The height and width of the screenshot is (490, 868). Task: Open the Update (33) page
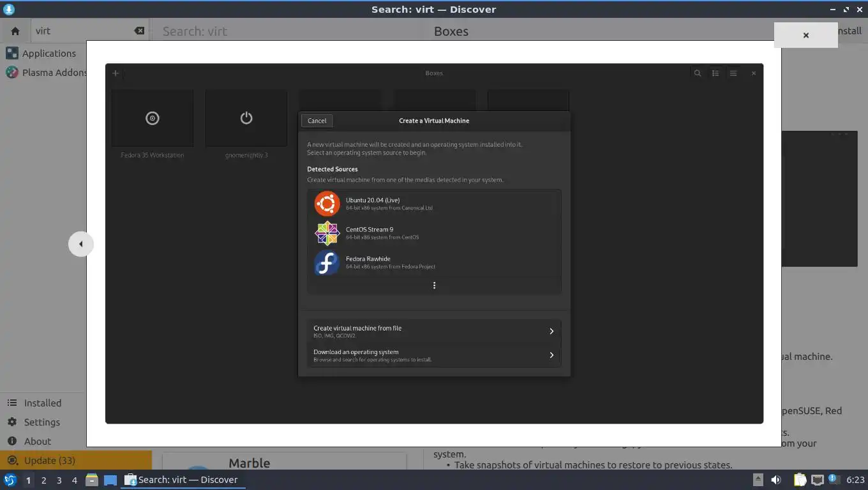click(76, 460)
